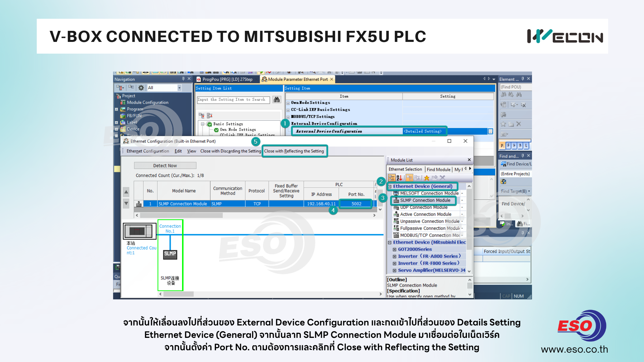Click the delete X icon in Module List toolbar
Screen dimensions: 644x362
(442, 178)
